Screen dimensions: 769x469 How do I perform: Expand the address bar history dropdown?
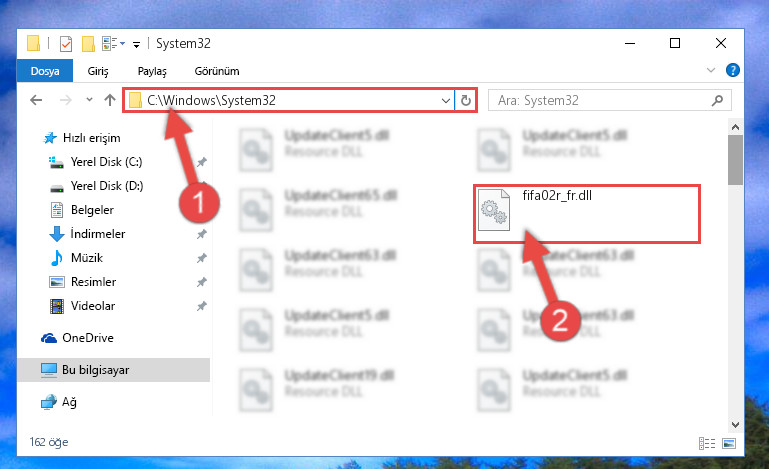click(x=445, y=101)
